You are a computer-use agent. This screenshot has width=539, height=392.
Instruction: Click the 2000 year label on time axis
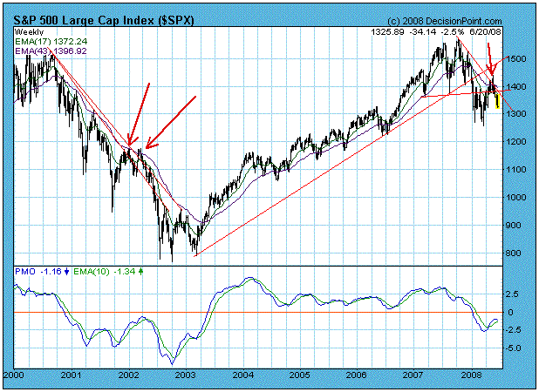click(x=15, y=375)
